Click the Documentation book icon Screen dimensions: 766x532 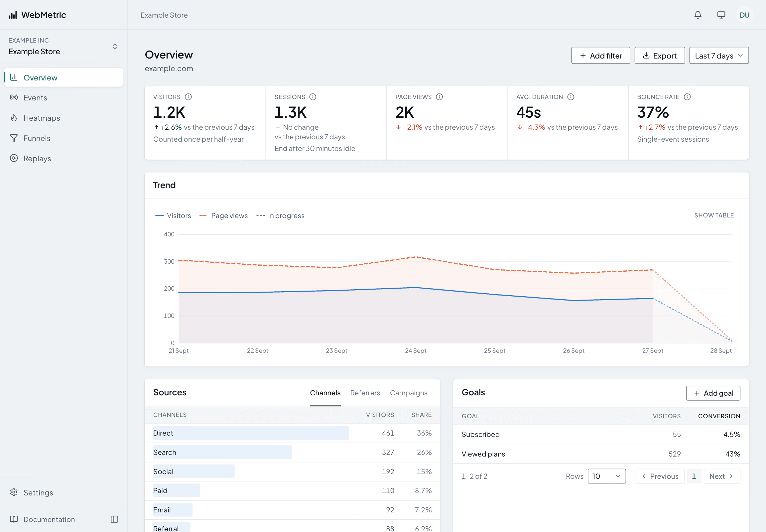click(14, 519)
